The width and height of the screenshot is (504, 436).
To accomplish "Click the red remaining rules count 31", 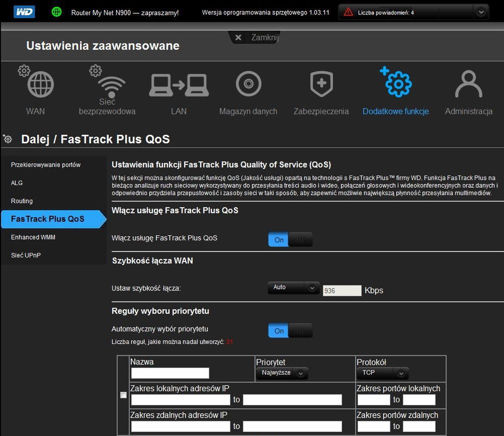I will point(229,342).
